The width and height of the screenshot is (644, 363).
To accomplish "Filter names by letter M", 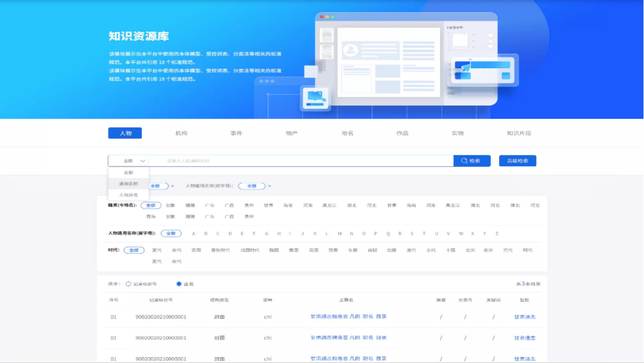I will coord(340,233).
